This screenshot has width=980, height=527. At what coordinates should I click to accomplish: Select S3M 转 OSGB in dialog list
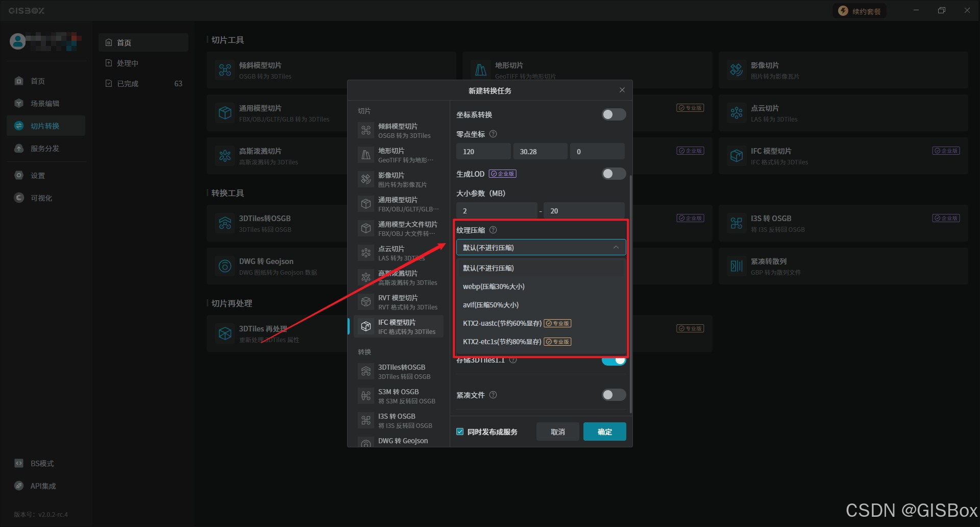(x=399, y=396)
